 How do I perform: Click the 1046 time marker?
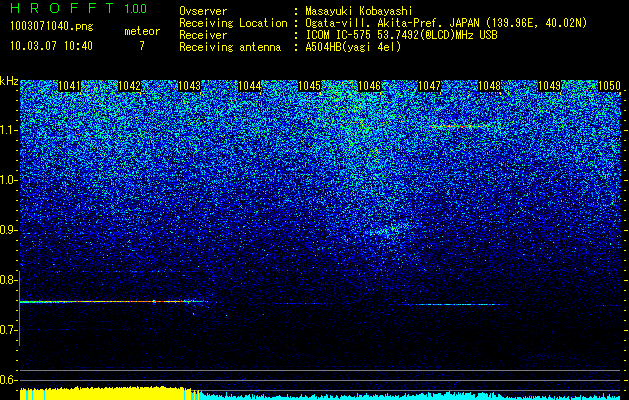pyautogui.click(x=369, y=86)
